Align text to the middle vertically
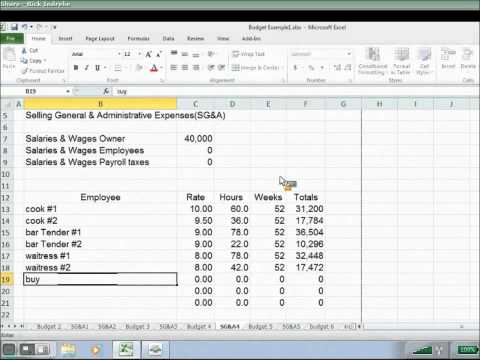The height and width of the screenshot is (360, 480). pyautogui.click(x=185, y=54)
